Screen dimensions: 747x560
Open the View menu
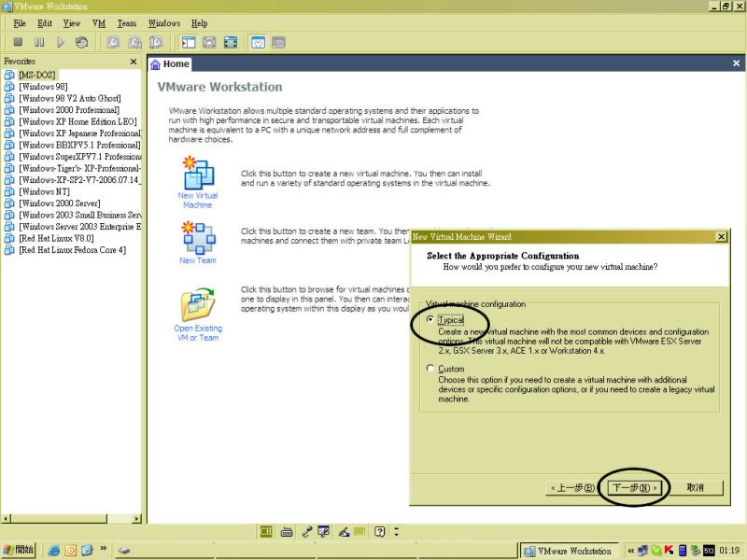pos(72,23)
